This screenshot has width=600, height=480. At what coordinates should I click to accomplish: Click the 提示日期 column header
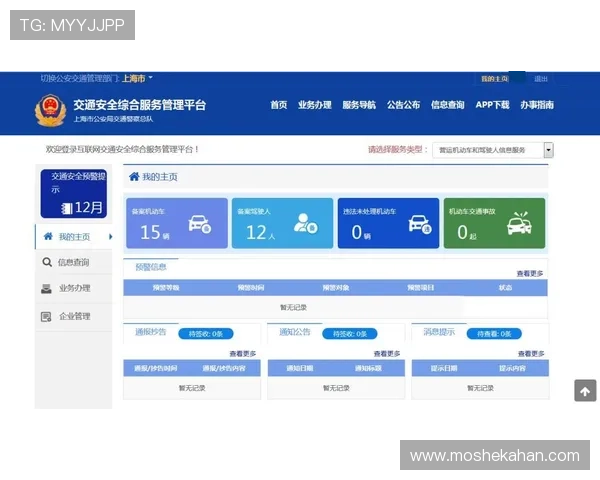click(444, 368)
